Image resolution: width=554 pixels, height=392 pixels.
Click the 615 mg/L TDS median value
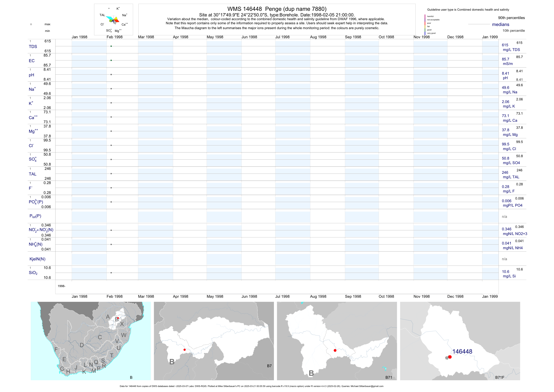tap(505, 45)
